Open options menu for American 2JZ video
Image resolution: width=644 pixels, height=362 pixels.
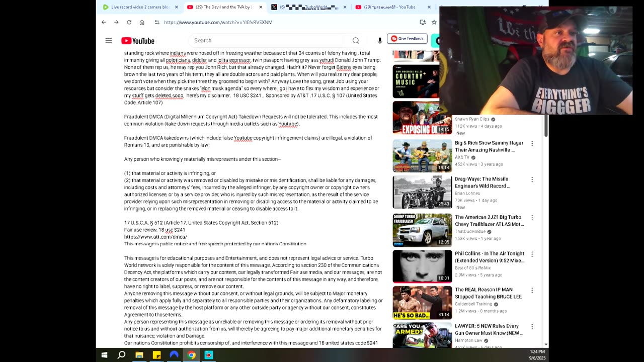pos(532,218)
